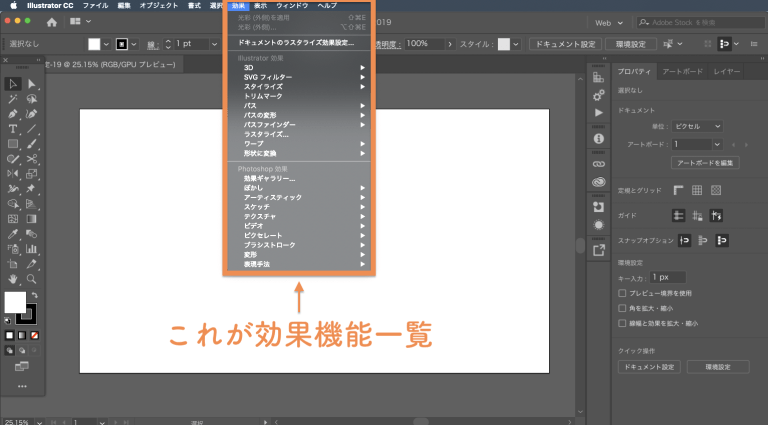Select the Pen tool

13,114
